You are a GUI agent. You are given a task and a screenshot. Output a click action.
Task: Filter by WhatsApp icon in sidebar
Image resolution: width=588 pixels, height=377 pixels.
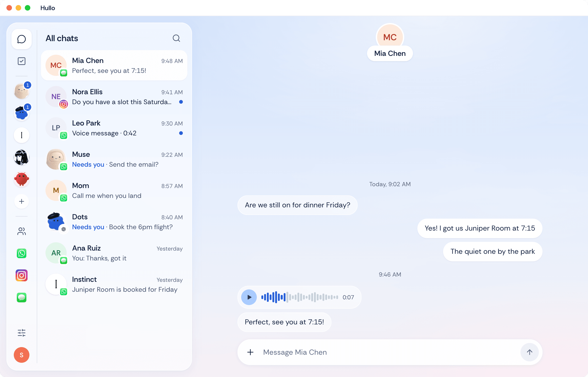tap(22, 253)
